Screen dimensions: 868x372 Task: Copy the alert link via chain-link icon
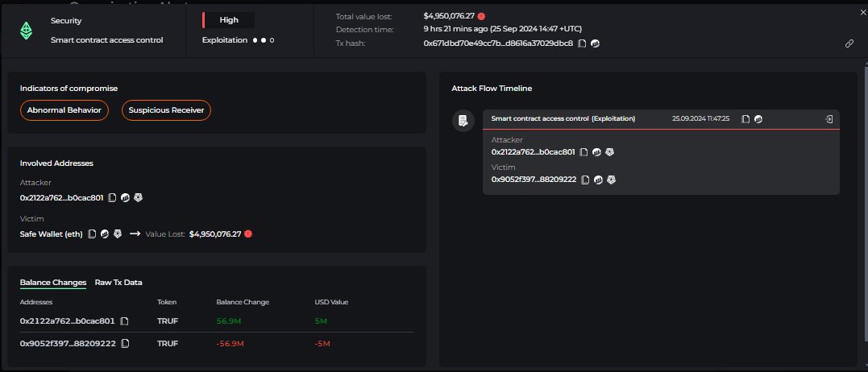coord(849,43)
